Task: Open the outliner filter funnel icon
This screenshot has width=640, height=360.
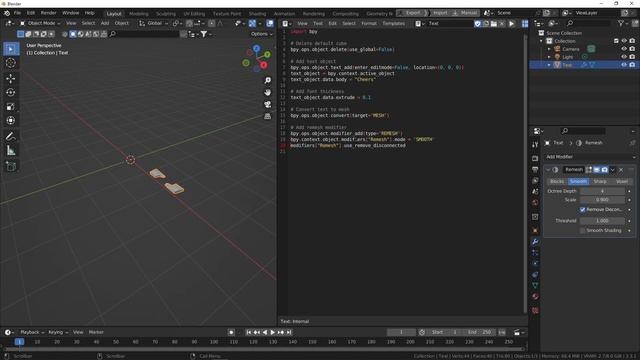Action: coord(621,24)
